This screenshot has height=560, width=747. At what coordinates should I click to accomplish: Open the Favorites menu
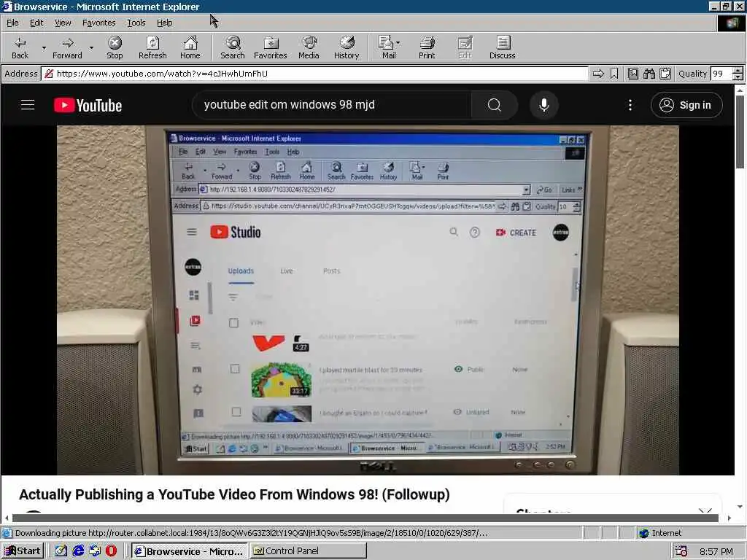pyautogui.click(x=98, y=23)
